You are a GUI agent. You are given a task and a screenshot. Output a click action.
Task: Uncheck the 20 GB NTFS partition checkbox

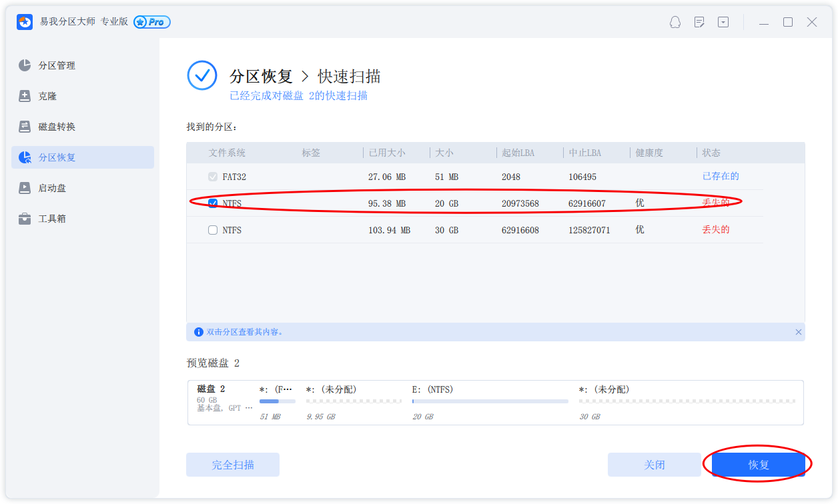point(213,203)
